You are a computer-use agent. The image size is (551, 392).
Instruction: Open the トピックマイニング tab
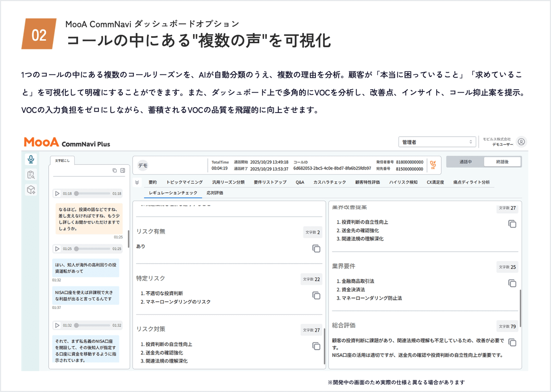184,182
